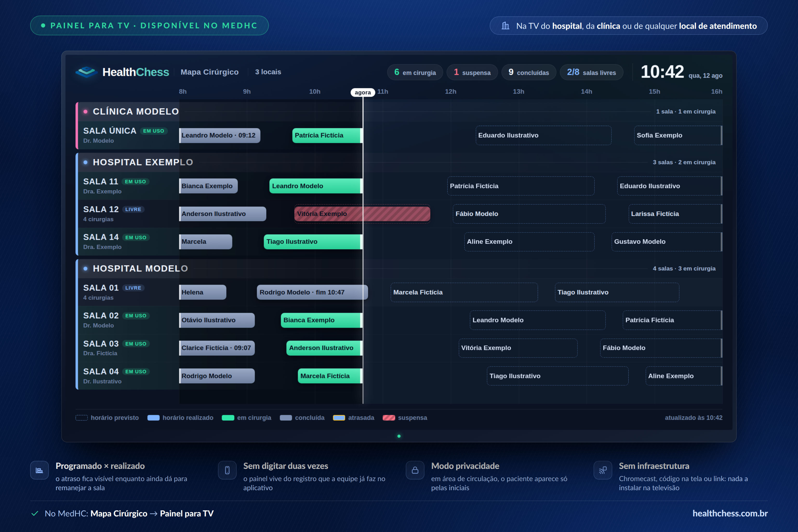The height and width of the screenshot is (532, 798).
Task: Click the pink dot beside Clínica Modelo
Action: click(85, 112)
